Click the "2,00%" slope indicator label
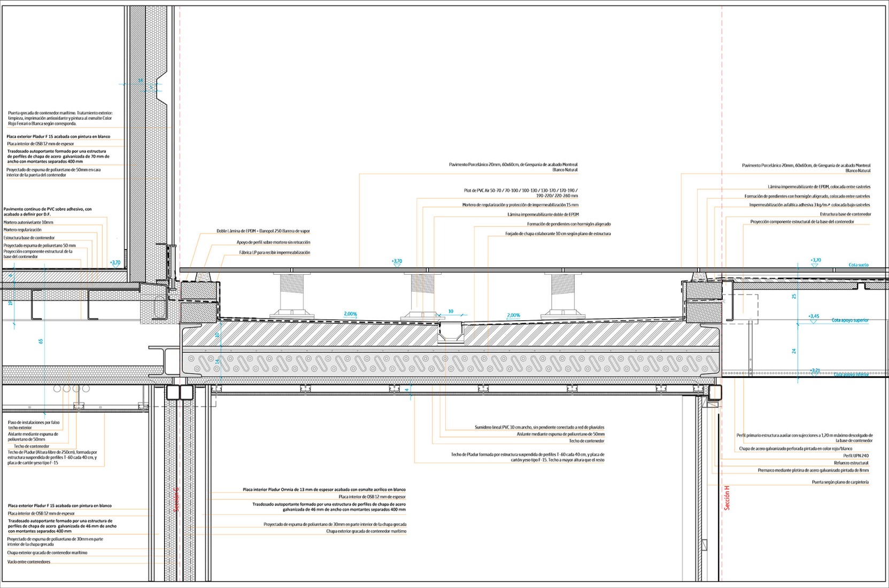This screenshot has height=588, width=889. [x=350, y=314]
